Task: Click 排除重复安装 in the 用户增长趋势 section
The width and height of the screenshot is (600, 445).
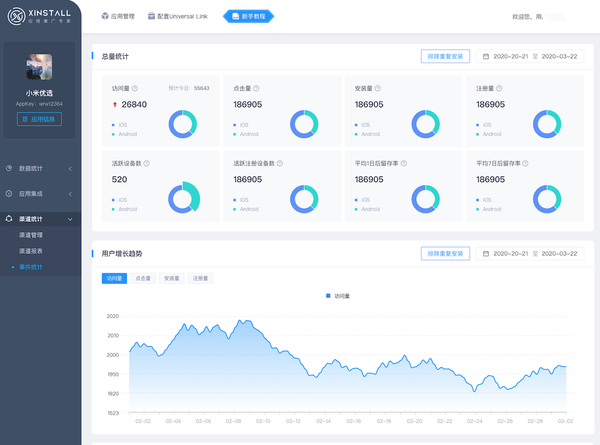Action: pyautogui.click(x=445, y=254)
